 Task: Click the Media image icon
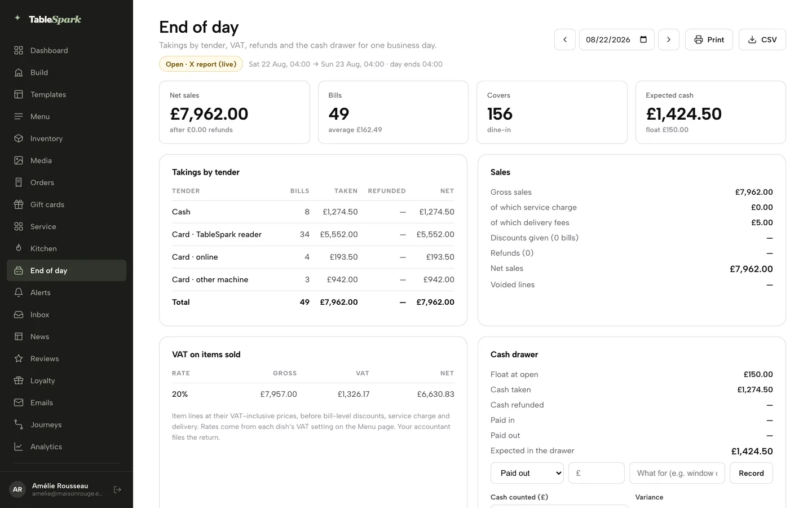coord(19,160)
